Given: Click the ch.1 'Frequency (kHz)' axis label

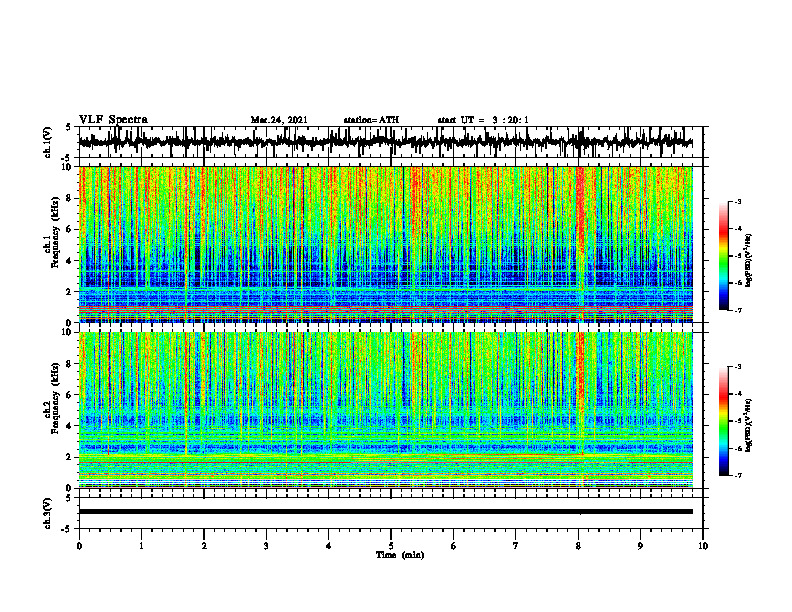Looking at the screenshot, I should [55, 232].
